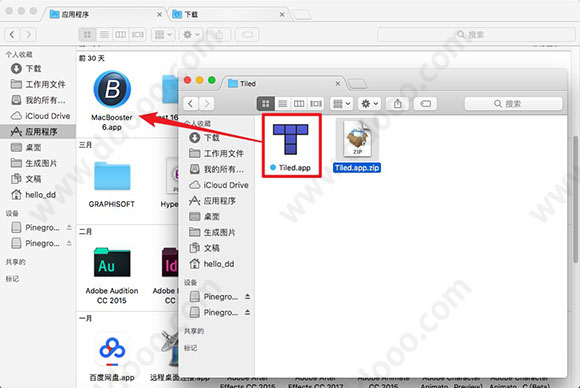
Task: Open iCloud Drive in back window sidebar
Action: click(x=40, y=116)
